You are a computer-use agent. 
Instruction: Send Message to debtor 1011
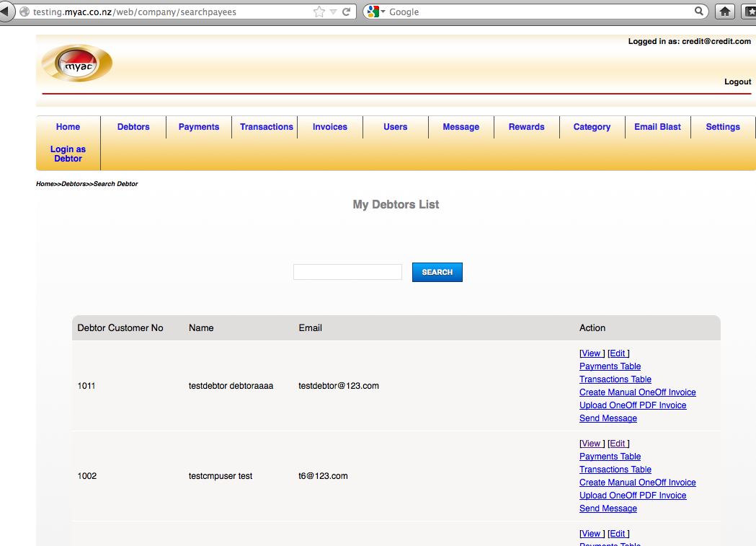tap(608, 418)
